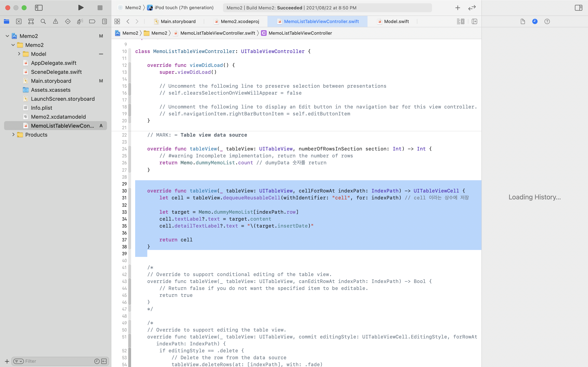Open the Breakpoint navigator icon

[92, 21]
